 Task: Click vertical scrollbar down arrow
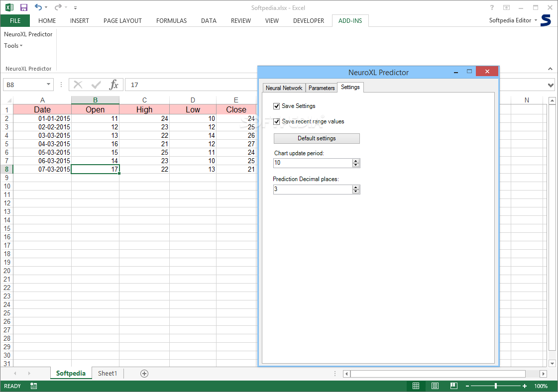552,363
